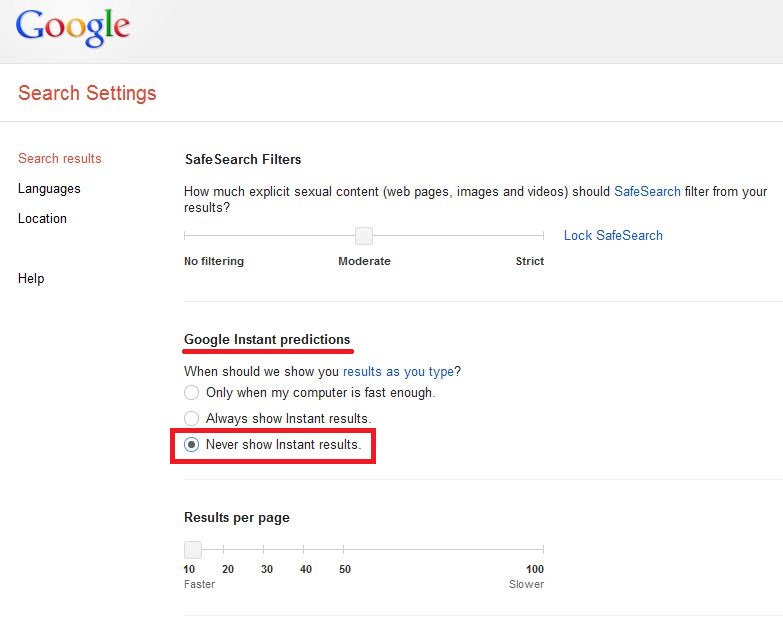Set results per page to 30
This screenshot has width=783, height=635.
264,550
